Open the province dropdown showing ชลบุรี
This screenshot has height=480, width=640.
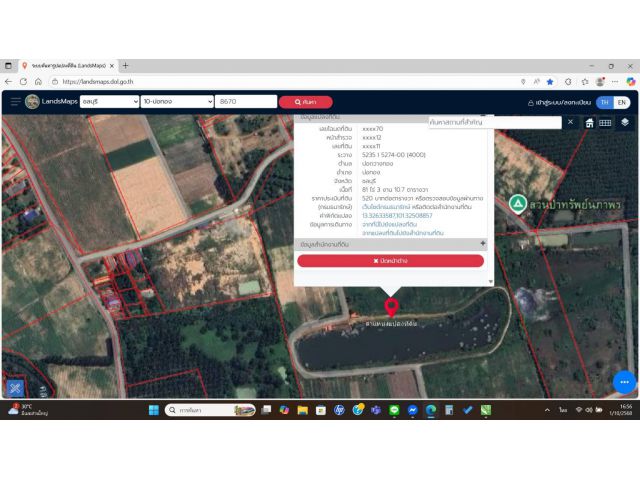pos(109,102)
